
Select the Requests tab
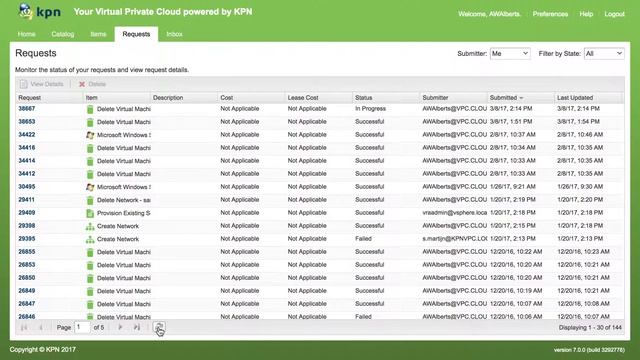click(136, 34)
